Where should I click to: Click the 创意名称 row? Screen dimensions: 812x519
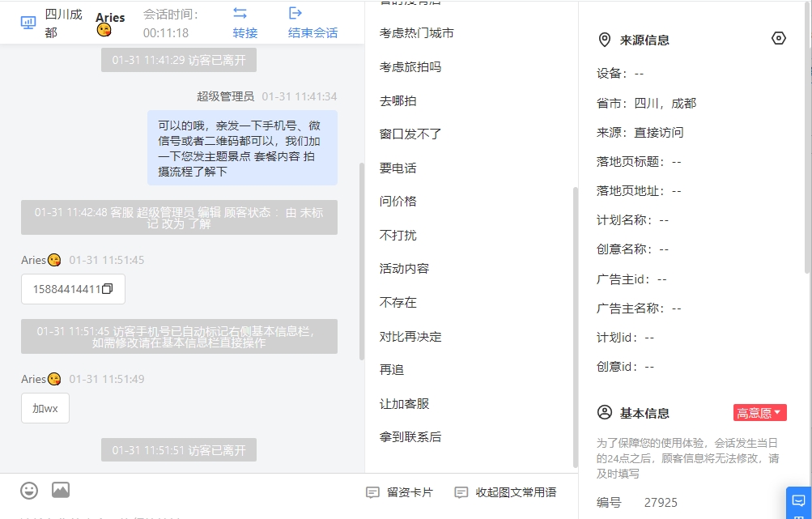632,249
